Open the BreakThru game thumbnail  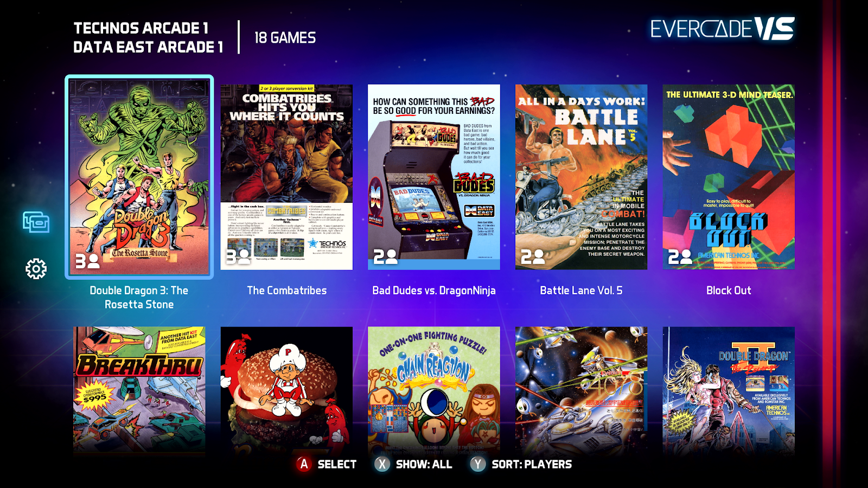coord(139,390)
